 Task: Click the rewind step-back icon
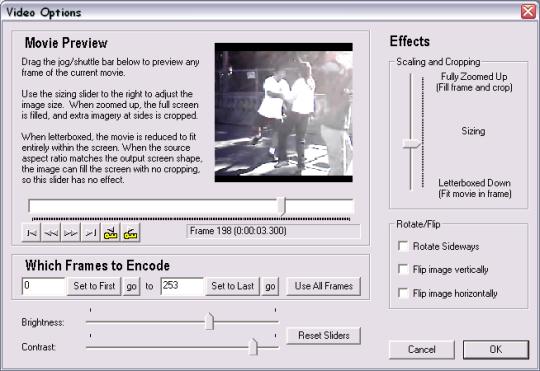[x=51, y=233]
